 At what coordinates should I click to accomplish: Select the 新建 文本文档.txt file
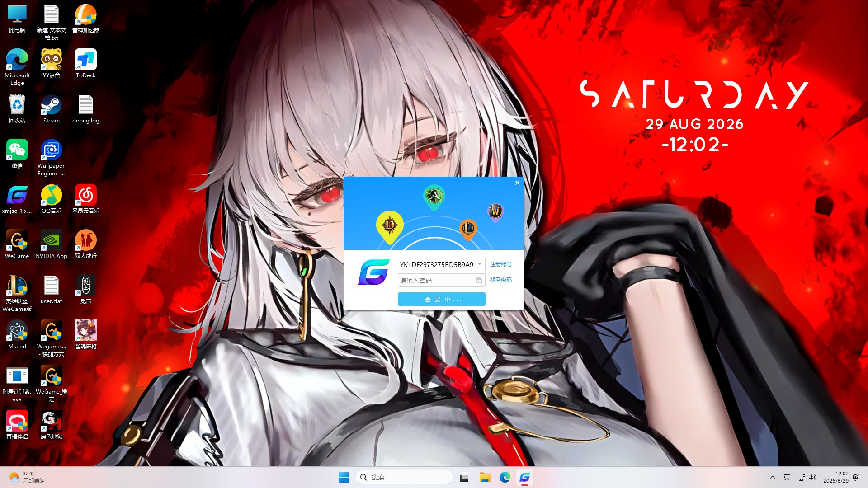[x=51, y=23]
